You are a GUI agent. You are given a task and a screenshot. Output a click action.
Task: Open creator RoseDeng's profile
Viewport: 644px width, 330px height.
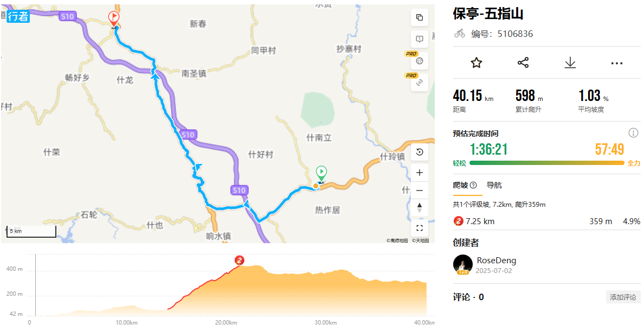click(x=496, y=261)
